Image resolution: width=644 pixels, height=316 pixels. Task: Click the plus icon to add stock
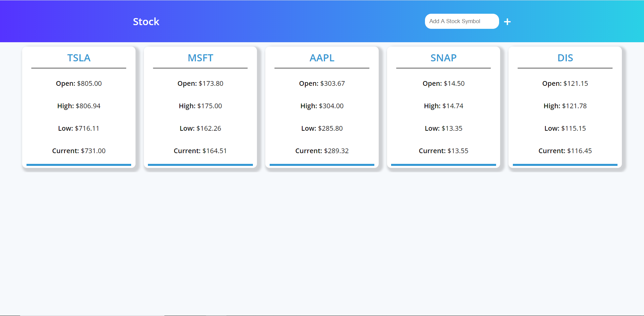click(x=507, y=22)
